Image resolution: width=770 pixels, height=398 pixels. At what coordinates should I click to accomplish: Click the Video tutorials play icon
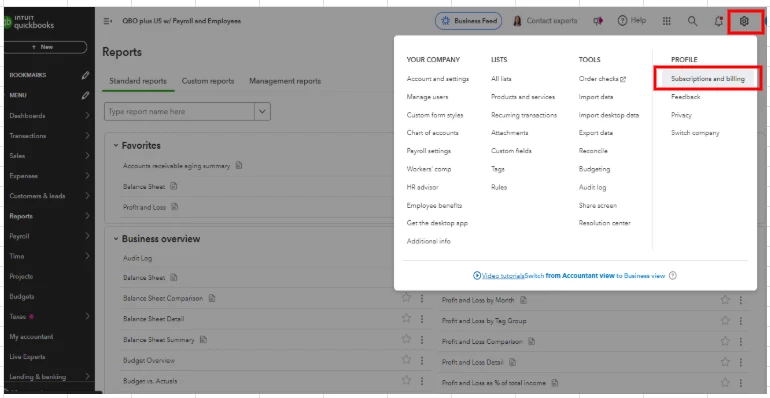pyautogui.click(x=476, y=276)
